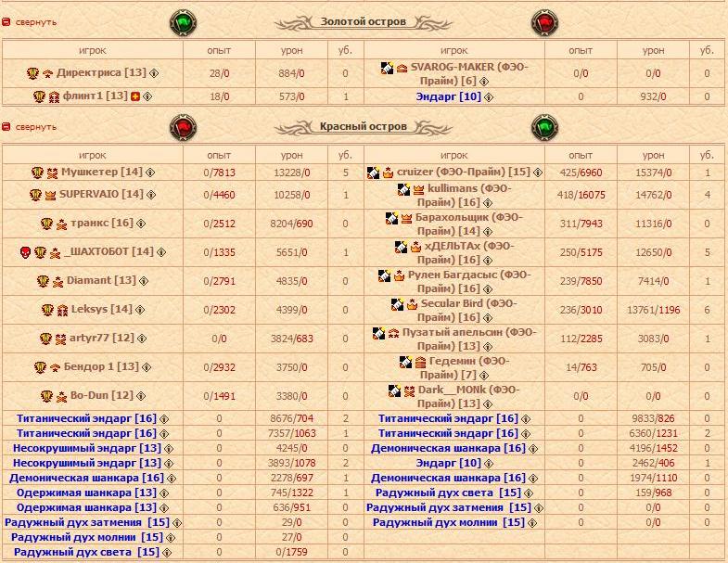Click damage value 13228/0 in Мушкетер row
This screenshot has width=728, height=563.
click(x=291, y=173)
